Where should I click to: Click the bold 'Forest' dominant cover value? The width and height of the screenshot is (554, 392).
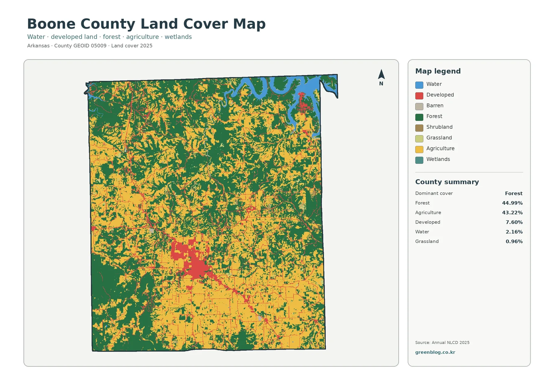pyautogui.click(x=514, y=193)
